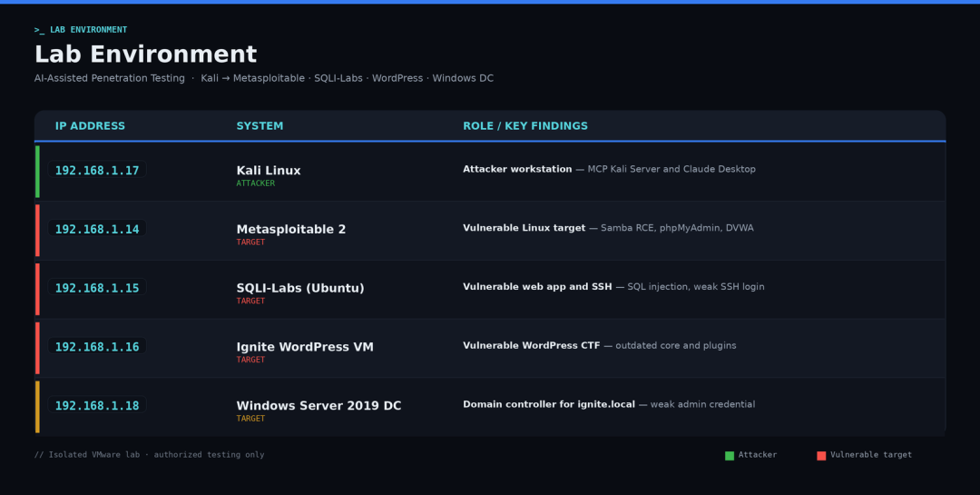Click the green Attacker legend swatch
The height and width of the screenshot is (495, 980).
pos(730,456)
